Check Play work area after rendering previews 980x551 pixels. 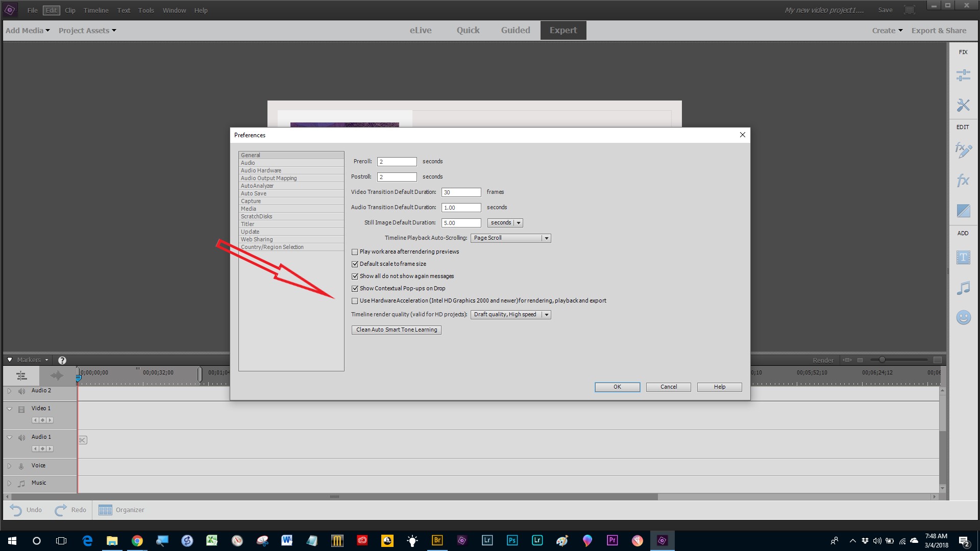[x=355, y=252]
